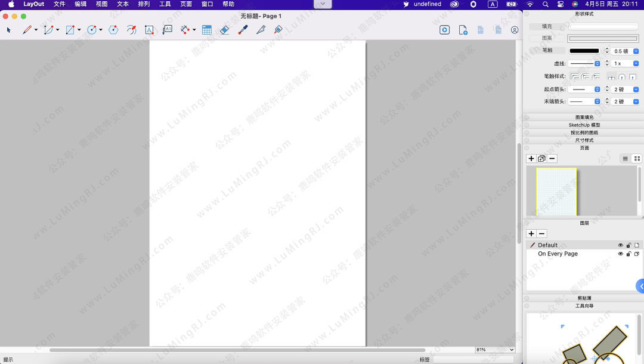
Task: Click the black stroke color swatch
Action: click(x=584, y=51)
